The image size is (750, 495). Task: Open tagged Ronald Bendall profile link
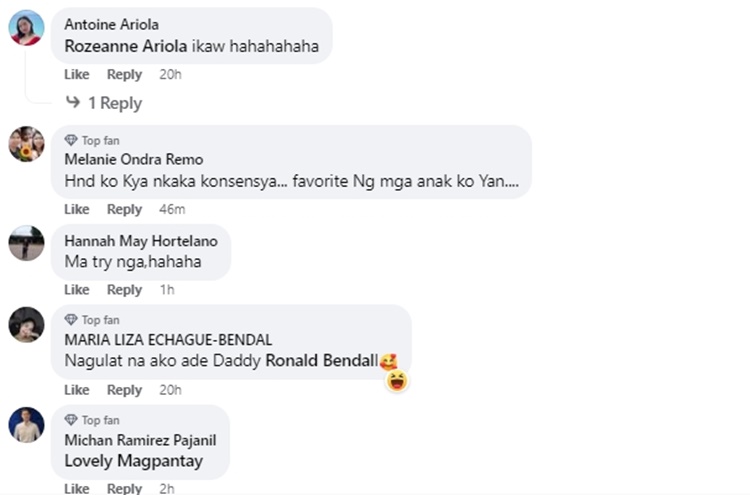click(322, 361)
